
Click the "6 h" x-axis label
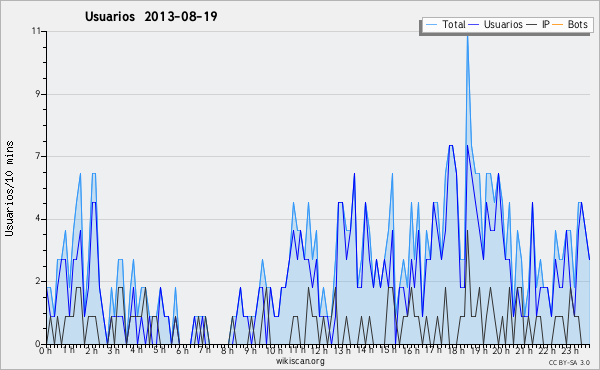tap(182, 350)
